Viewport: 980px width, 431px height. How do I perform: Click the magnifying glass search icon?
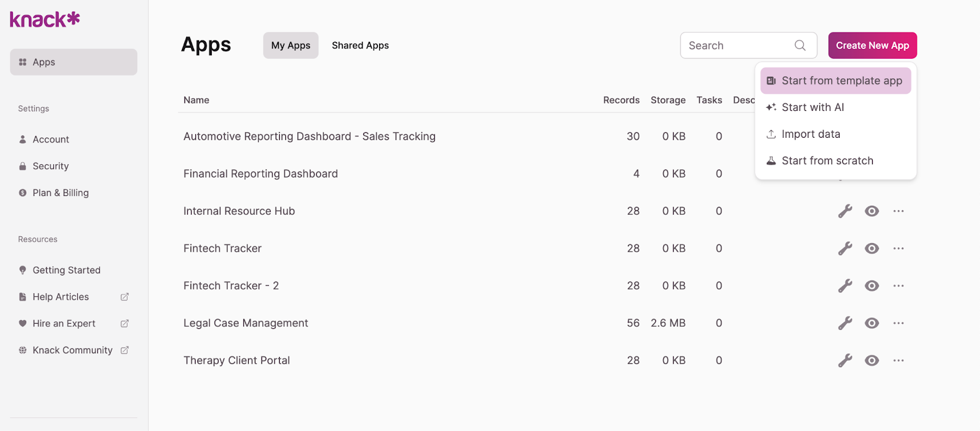(x=800, y=45)
